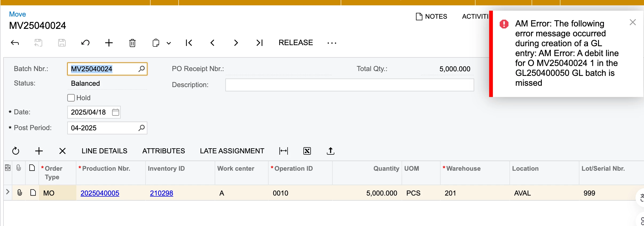Select the operation ID 0010 cell
This screenshot has width=644, height=226.
pyautogui.click(x=300, y=193)
